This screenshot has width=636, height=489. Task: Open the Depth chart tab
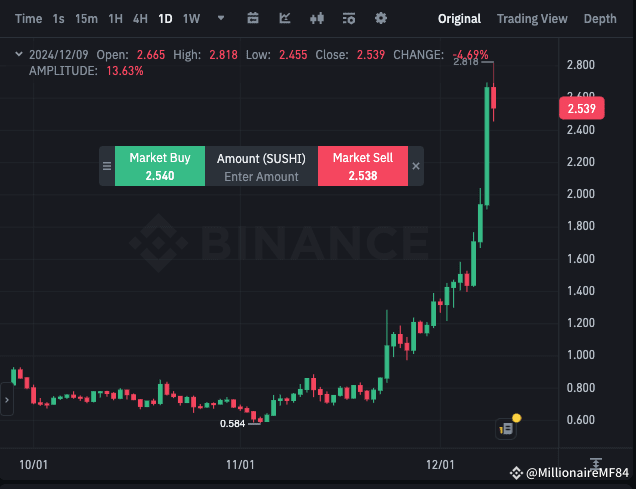600,18
